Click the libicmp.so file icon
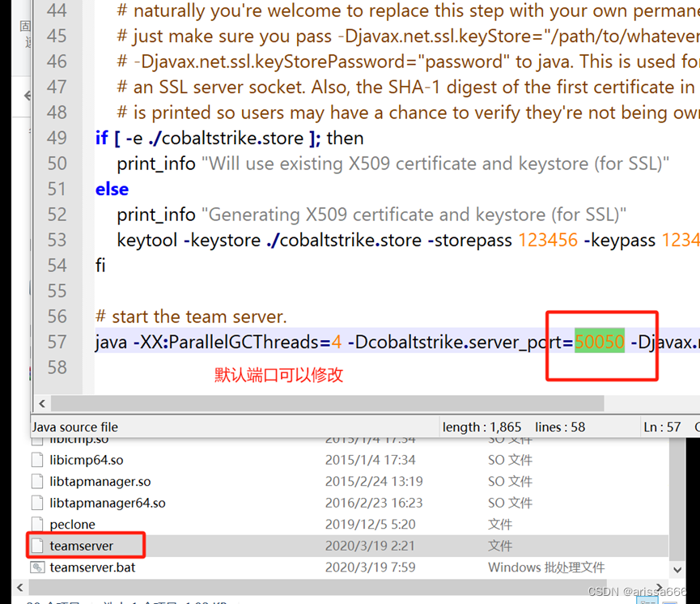This screenshot has width=700, height=604. tap(36, 439)
